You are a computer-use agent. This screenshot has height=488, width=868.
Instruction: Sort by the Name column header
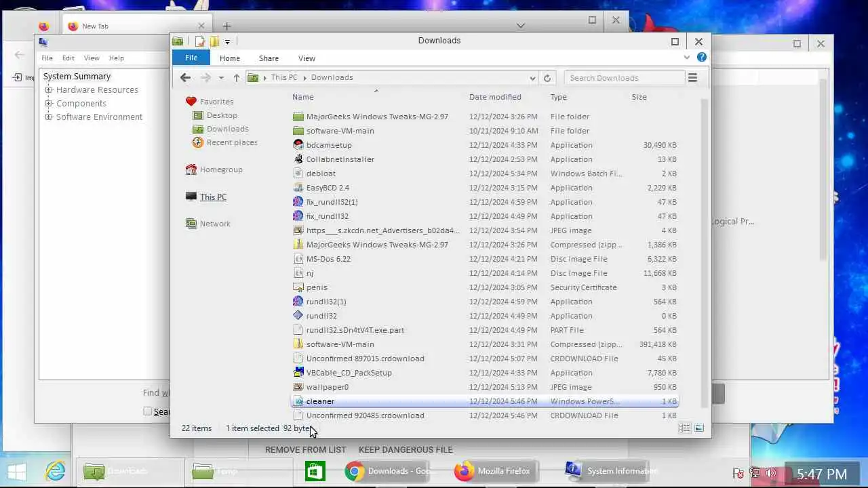click(303, 97)
